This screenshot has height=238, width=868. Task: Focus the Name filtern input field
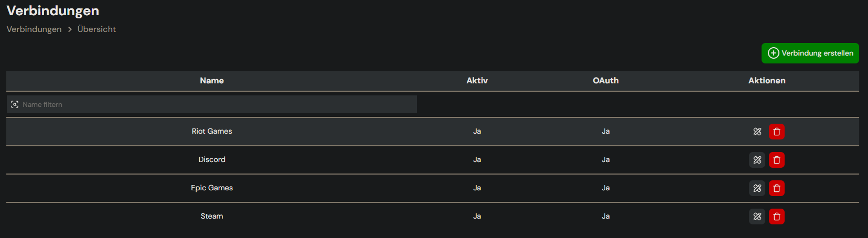click(212, 104)
